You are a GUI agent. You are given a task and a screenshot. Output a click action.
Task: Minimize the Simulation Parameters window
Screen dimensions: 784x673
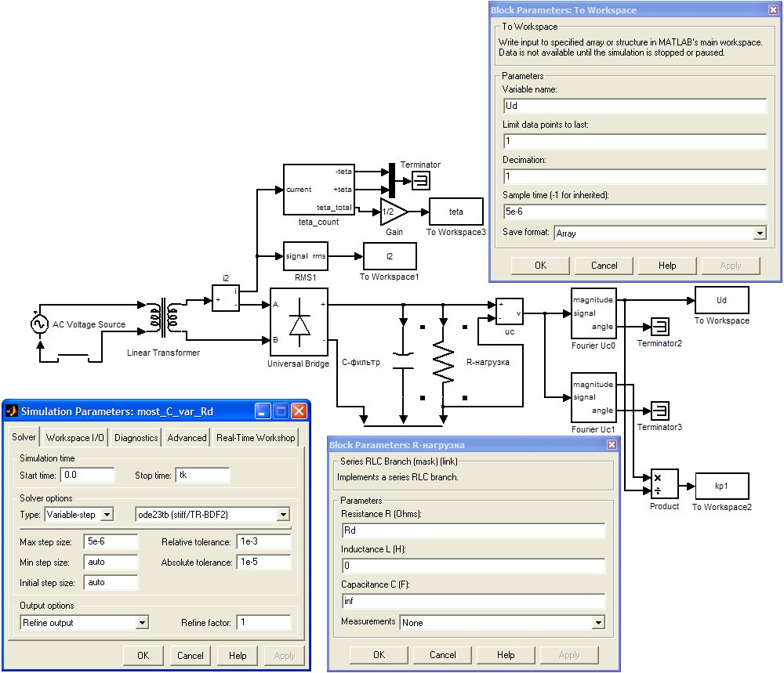coord(263,411)
